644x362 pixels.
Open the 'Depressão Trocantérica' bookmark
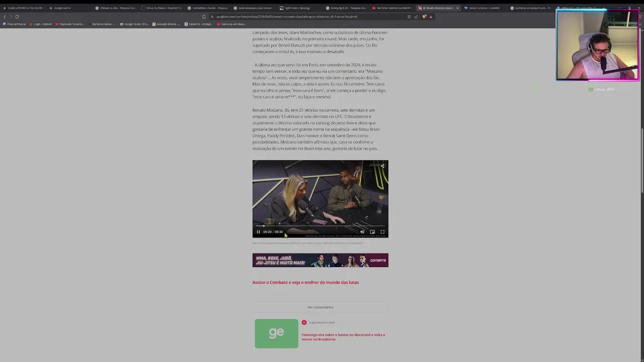tap(69, 24)
